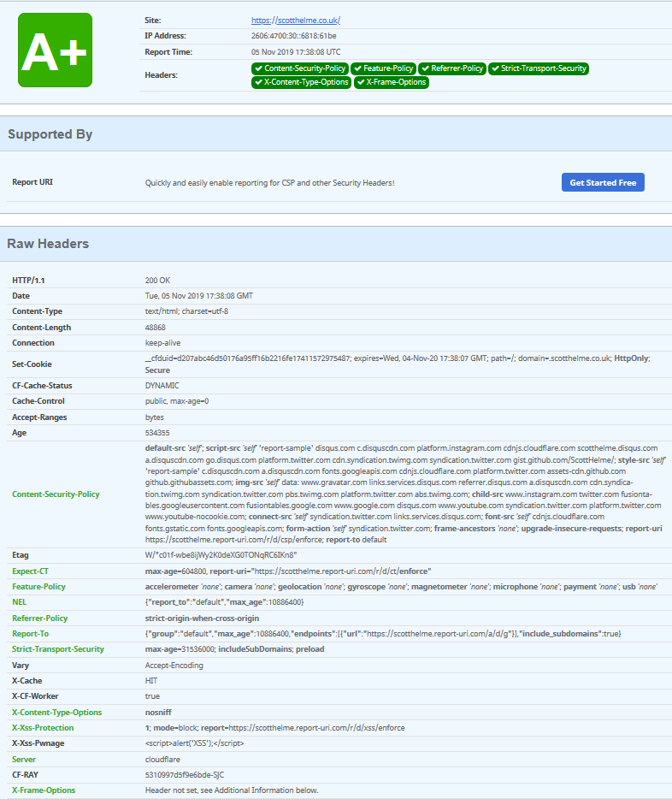Select the Accept-Encoding Vary value
The height and width of the screenshot is (799, 672).
(174, 666)
